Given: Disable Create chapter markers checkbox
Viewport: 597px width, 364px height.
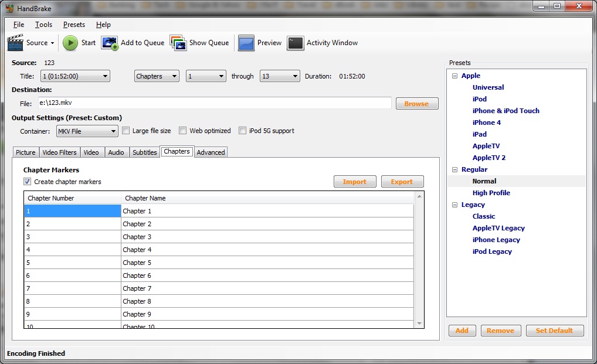Looking at the screenshot, I should 28,182.
